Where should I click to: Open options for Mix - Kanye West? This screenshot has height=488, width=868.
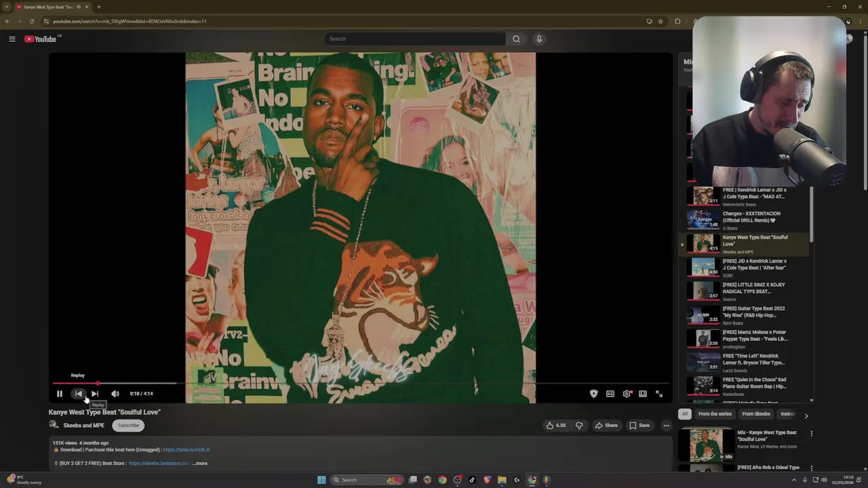pyautogui.click(x=811, y=434)
